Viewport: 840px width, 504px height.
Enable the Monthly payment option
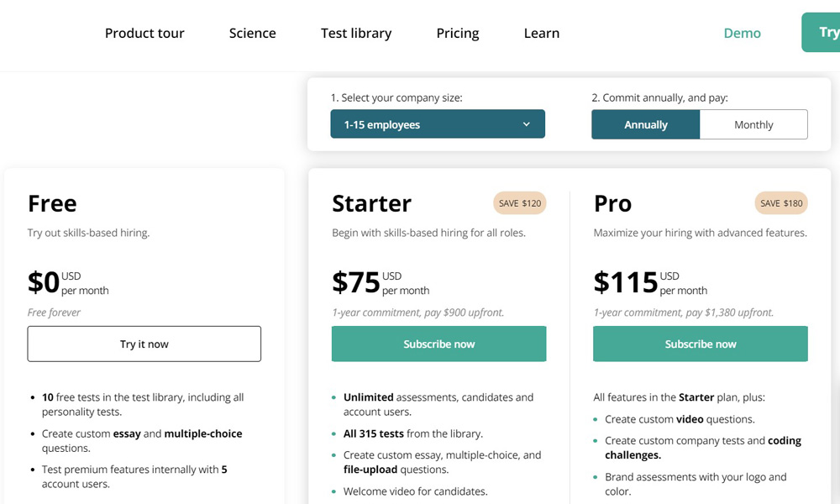point(753,123)
